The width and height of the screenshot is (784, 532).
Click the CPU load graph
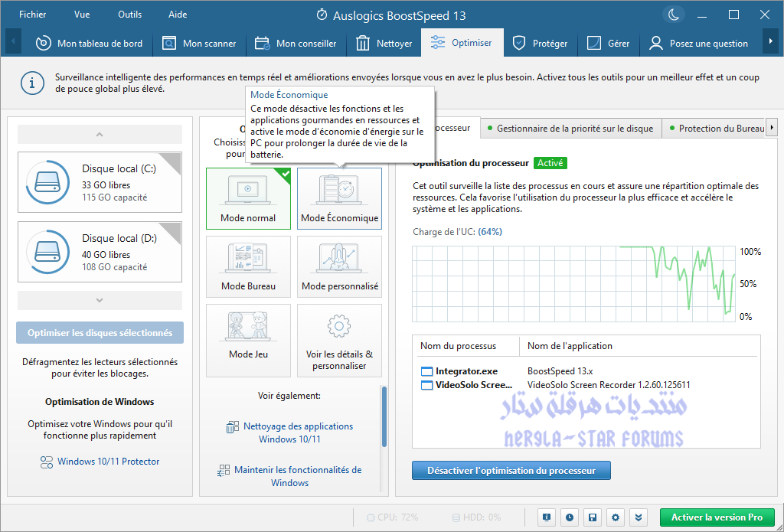coord(573,283)
